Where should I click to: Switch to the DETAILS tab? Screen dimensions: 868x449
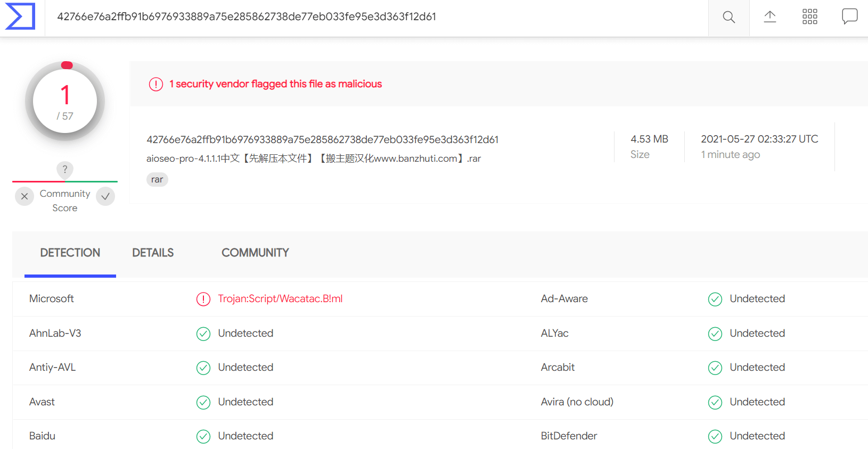click(x=153, y=253)
